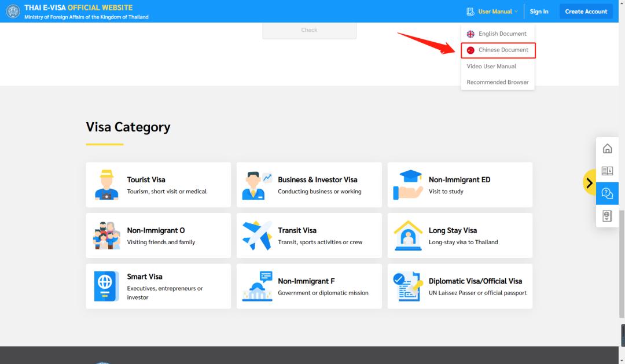Click the Tourist Visa traveler icon
Viewport: 625px width, 364px height.
coord(106,185)
